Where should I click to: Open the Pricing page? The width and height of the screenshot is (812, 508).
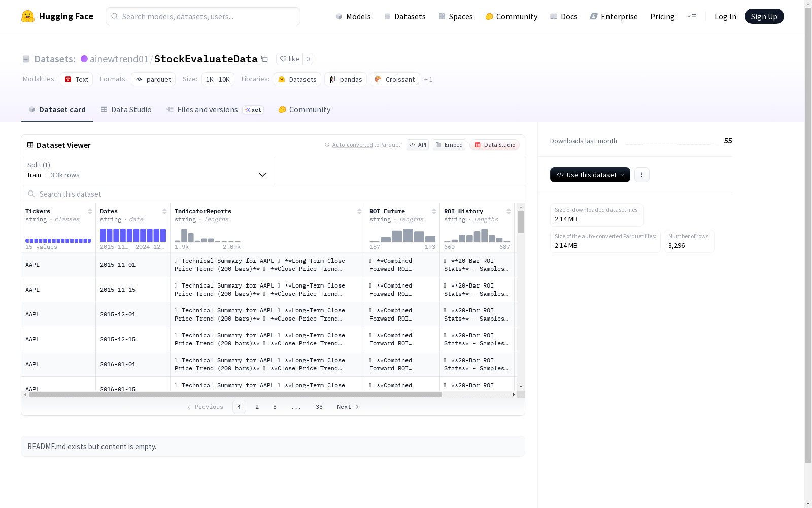pos(662,16)
